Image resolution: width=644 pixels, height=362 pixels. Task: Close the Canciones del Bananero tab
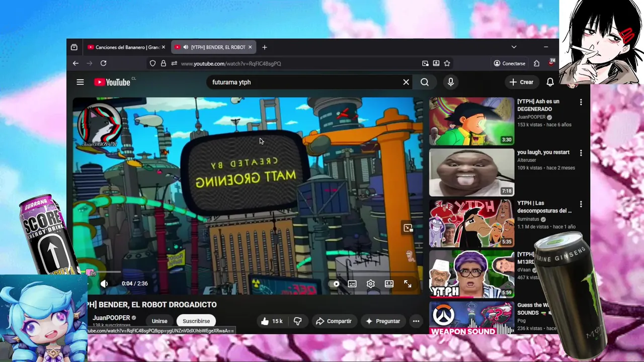pyautogui.click(x=163, y=47)
